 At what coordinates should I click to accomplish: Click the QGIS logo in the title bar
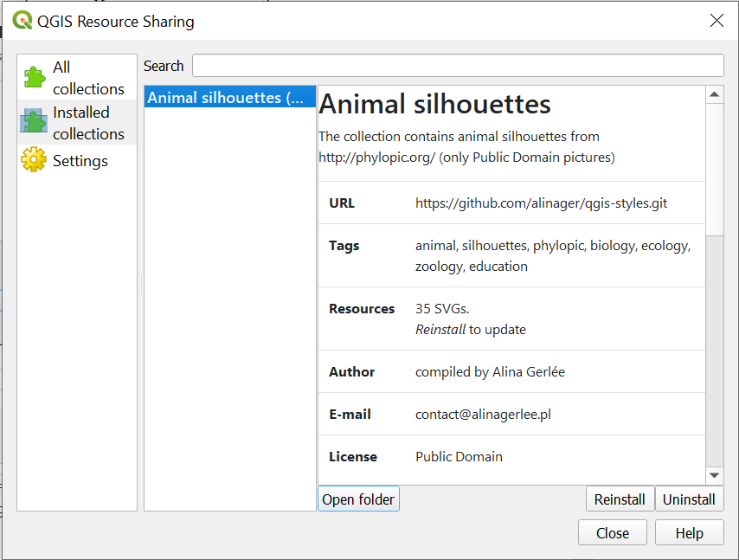click(x=21, y=19)
